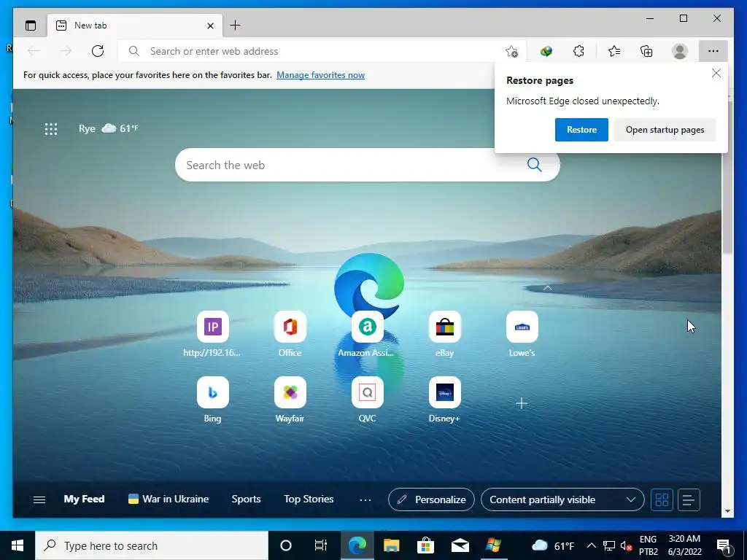Open the Rye 61°F weather widget
The width and height of the screenshot is (747, 560).
point(108,128)
